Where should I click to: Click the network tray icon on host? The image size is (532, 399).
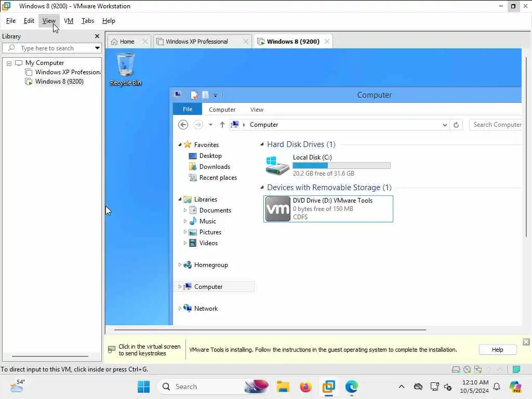[435, 387]
